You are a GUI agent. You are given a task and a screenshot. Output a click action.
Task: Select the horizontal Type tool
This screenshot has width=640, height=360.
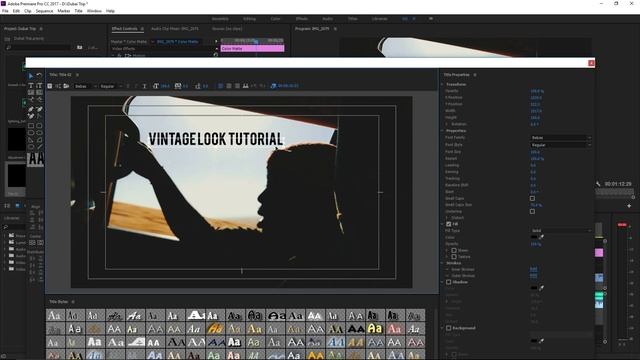[x=31, y=85]
